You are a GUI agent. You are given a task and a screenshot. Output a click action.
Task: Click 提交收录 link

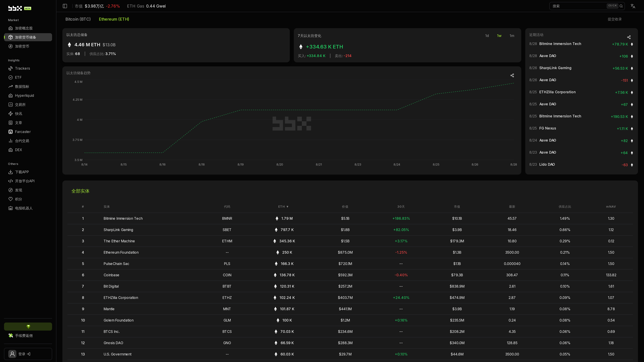615,19
